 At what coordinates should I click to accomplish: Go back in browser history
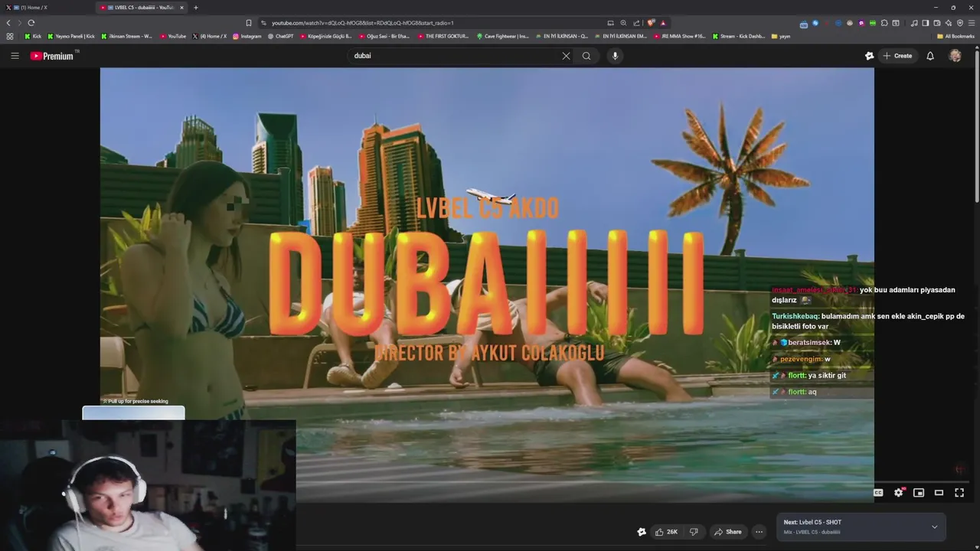pos(8,23)
